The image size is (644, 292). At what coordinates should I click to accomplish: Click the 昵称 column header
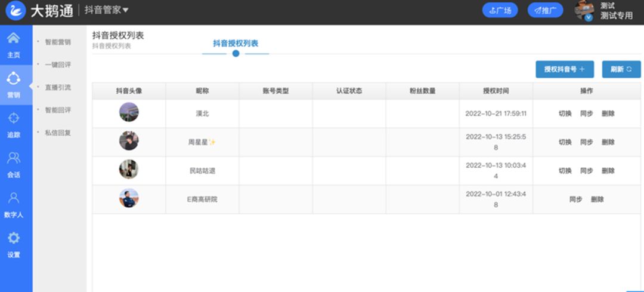tap(202, 91)
